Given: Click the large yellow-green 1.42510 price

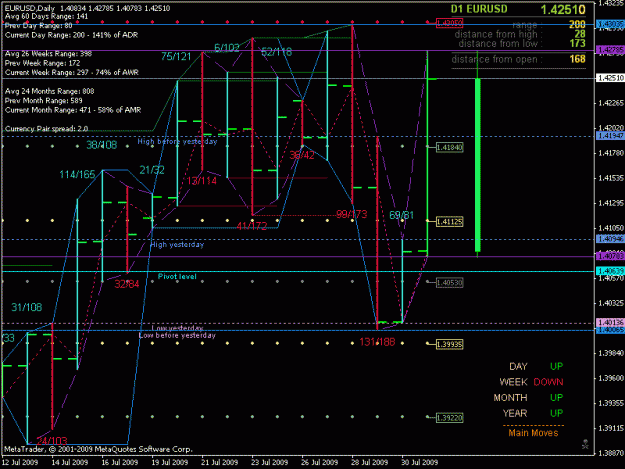Looking at the screenshot, I should [563, 10].
